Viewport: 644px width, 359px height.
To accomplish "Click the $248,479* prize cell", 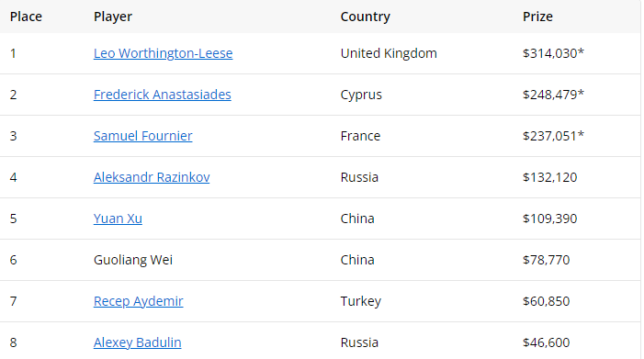I will tap(553, 95).
